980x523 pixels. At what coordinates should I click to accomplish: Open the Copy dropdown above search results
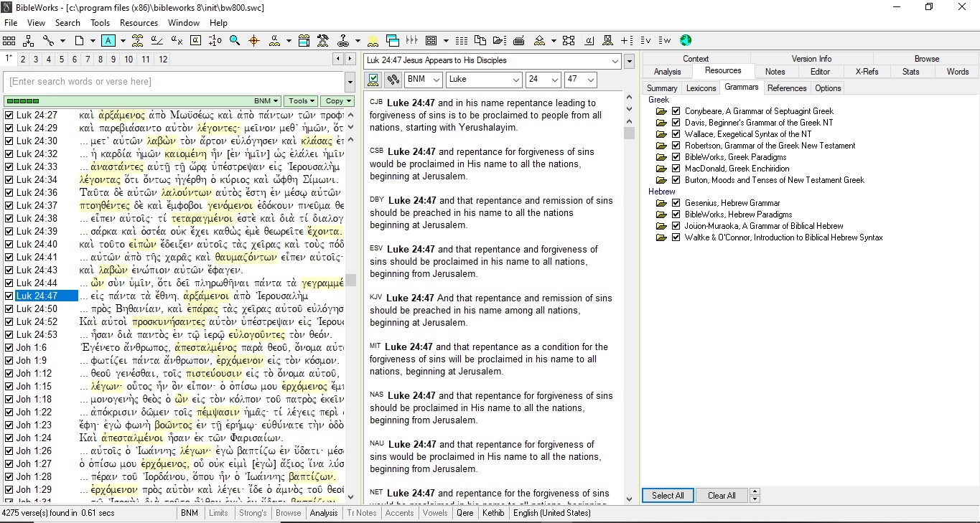coord(337,101)
